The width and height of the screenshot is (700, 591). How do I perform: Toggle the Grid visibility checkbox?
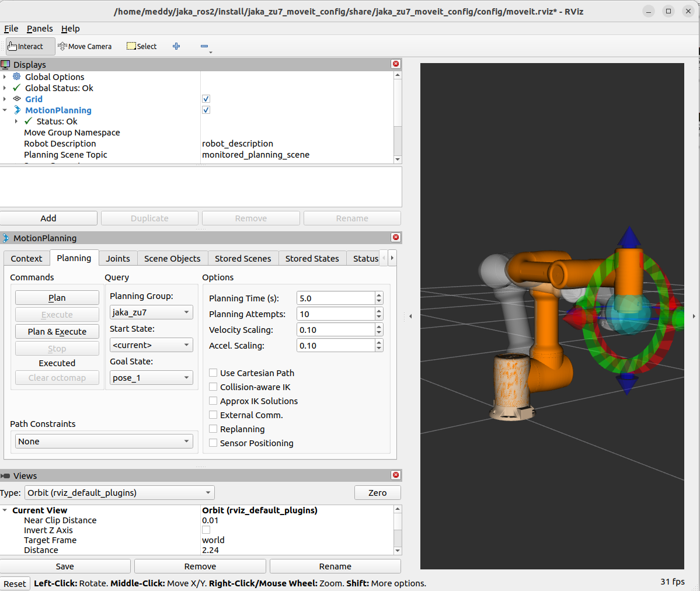(x=206, y=99)
